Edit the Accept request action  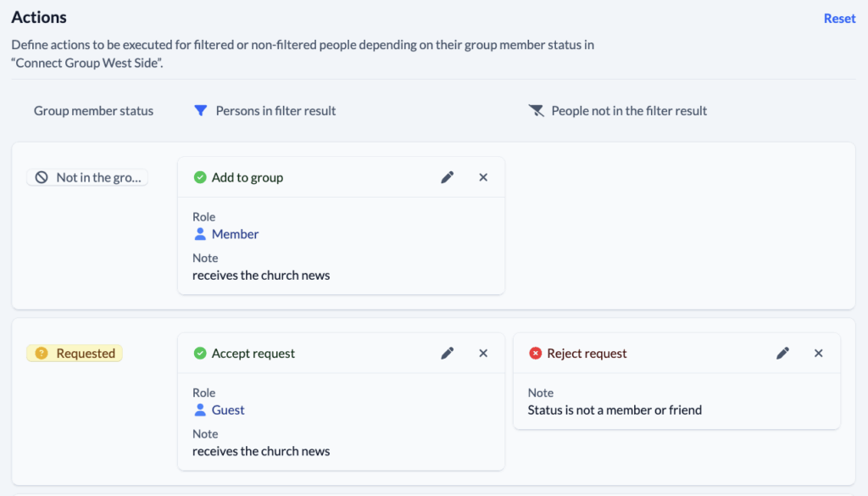click(447, 354)
